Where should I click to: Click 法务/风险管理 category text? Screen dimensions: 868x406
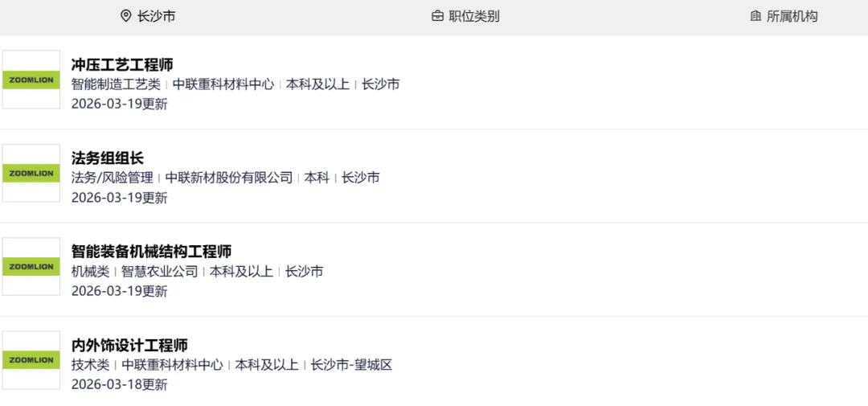click(112, 178)
